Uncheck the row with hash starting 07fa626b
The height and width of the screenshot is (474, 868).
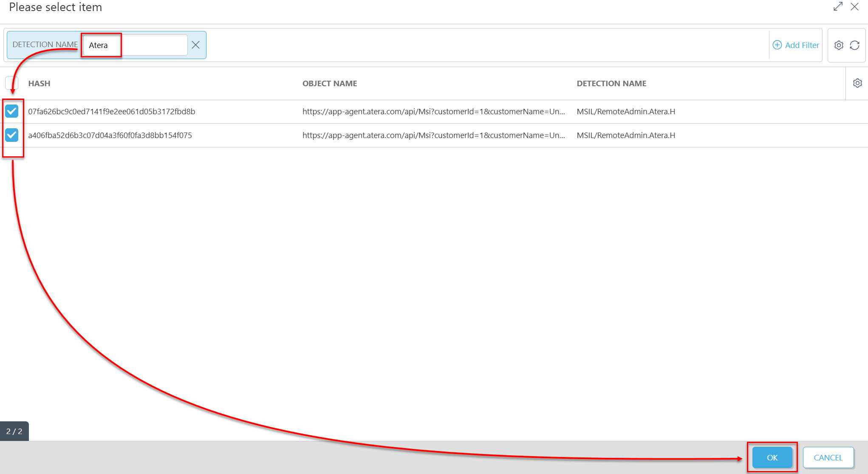pyautogui.click(x=11, y=111)
